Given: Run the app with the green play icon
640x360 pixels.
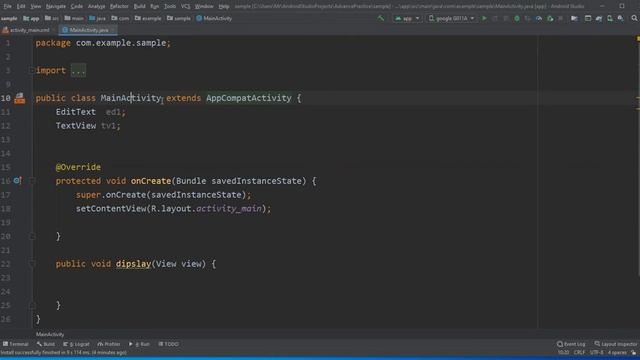Looking at the screenshot, I should [484, 18].
